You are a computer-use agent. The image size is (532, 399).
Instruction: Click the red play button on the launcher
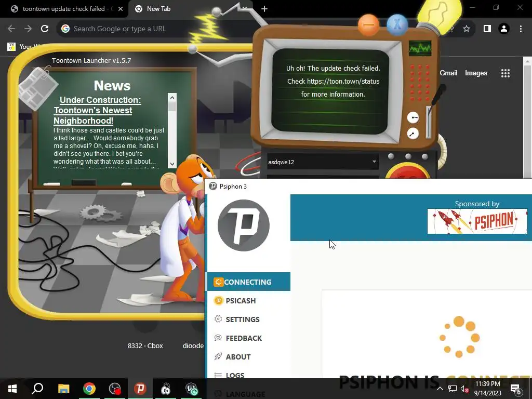click(x=408, y=171)
